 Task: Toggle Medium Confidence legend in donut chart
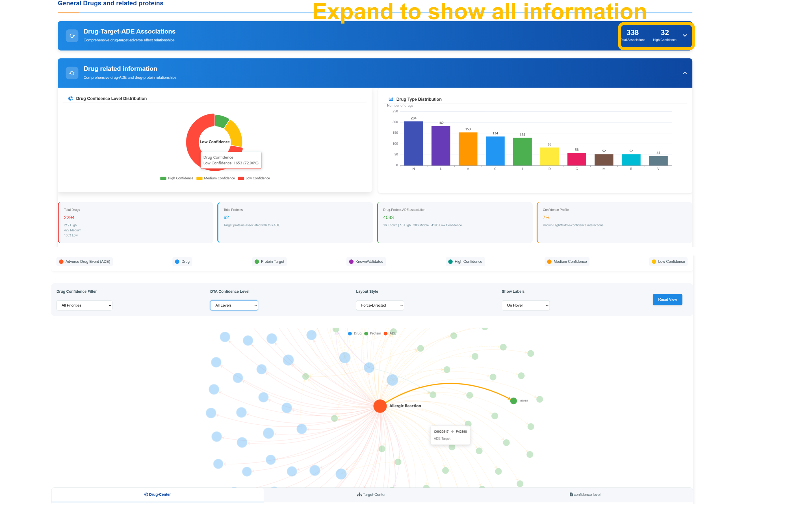pyautogui.click(x=215, y=178)
